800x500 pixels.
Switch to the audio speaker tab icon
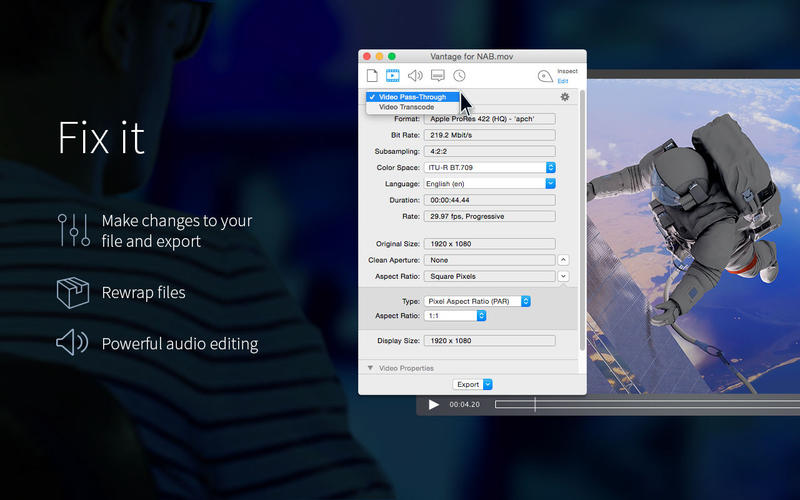[415, 76]
